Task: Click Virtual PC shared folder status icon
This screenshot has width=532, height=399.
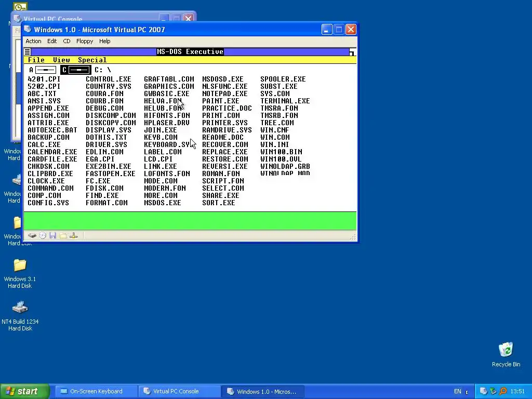Action: [x=63, y=235]
